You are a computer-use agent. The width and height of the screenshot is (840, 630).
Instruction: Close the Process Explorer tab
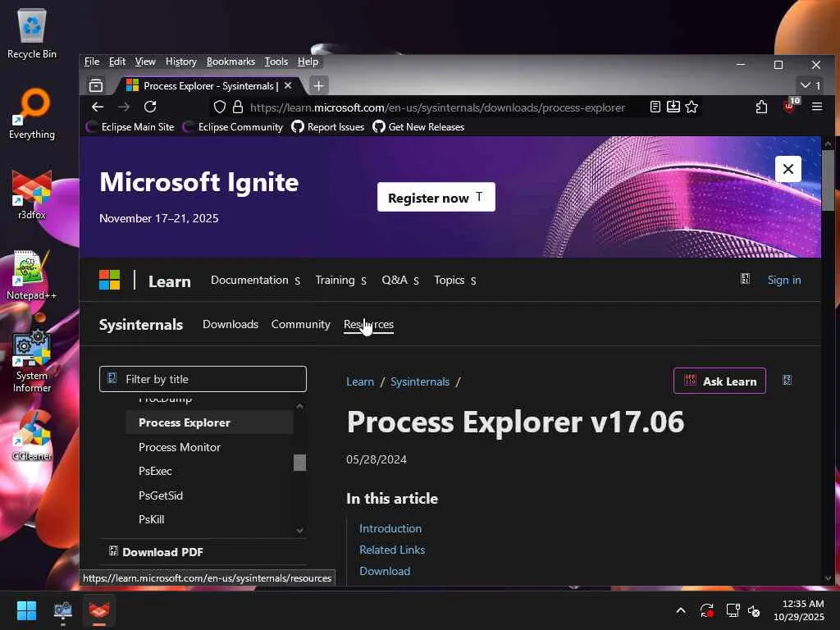point(288,85)
